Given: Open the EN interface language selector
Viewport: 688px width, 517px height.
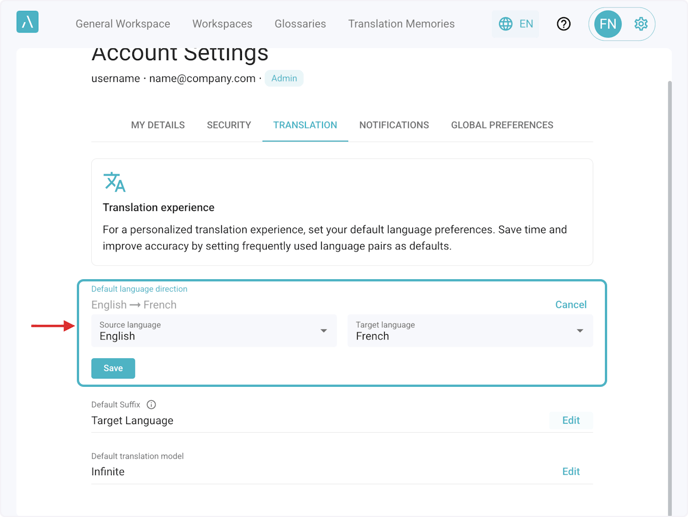Looking at the screenshot, I should pos(526,24).
